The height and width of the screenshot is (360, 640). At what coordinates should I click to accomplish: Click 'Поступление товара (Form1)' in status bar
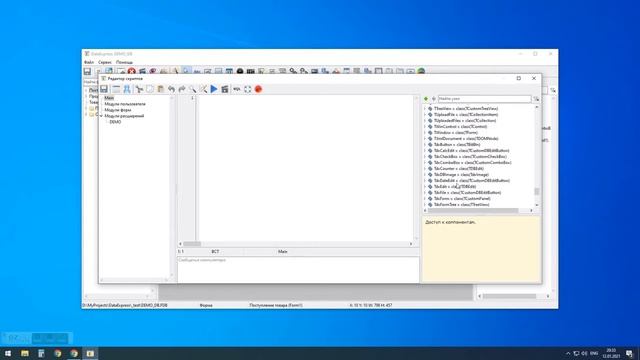click(x=276, y=305)
